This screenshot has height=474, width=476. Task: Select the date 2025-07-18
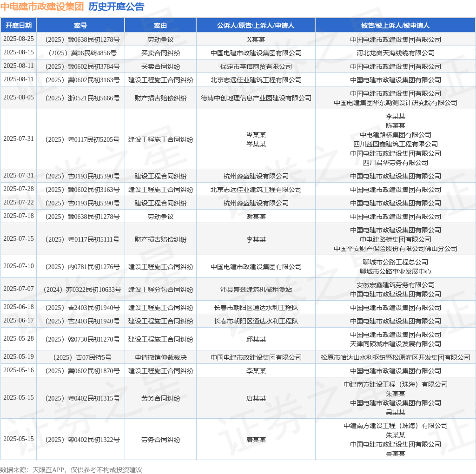tap(19, 216)
